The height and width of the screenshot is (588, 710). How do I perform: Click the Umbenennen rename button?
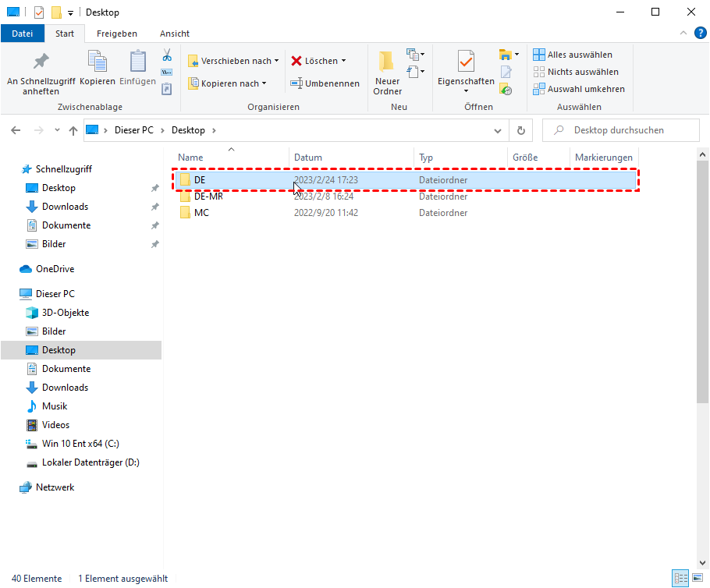[x=325, y=83]
